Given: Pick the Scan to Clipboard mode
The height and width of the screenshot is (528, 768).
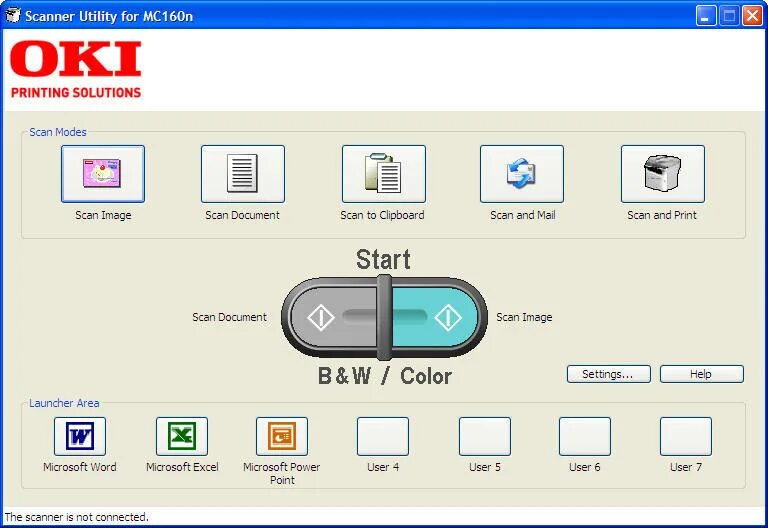Looking at the screenshot, I should tap(384, 173).
